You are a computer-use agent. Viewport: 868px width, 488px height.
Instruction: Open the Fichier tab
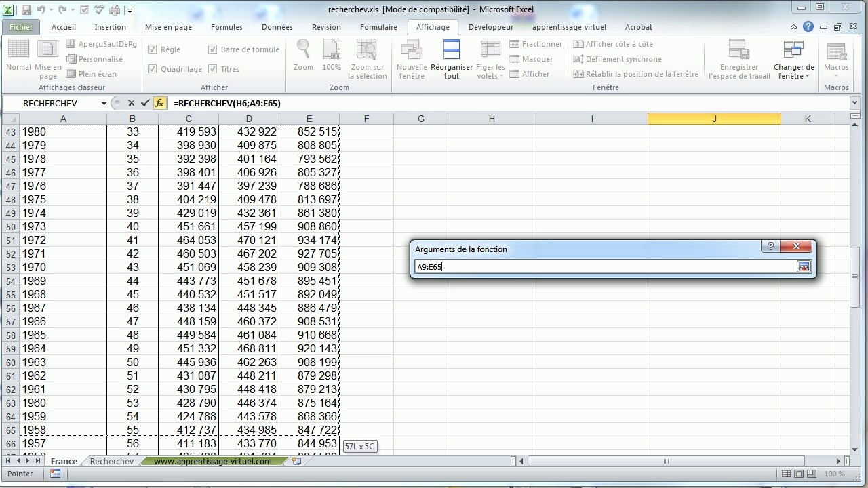point(21,27)
